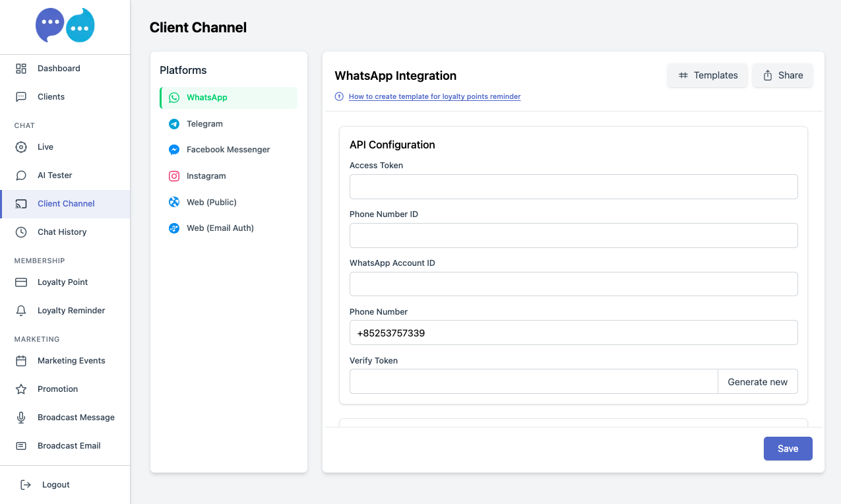Image resolution: width=841 pixels, height=504 pixels.
Task: Click the WhatsApp platform icon
Action: click(174, 98)
